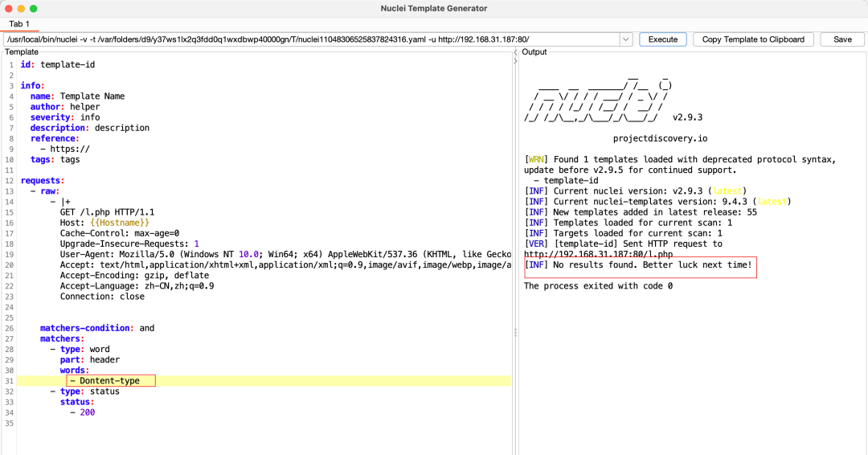
Task: Click 'The process exited with code 0'
Action: pos(599,285)
